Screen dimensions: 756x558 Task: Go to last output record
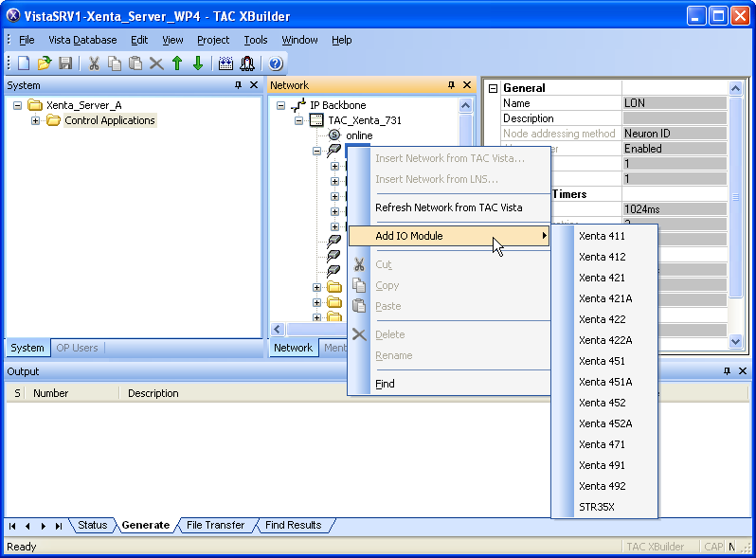coord(59,526)
